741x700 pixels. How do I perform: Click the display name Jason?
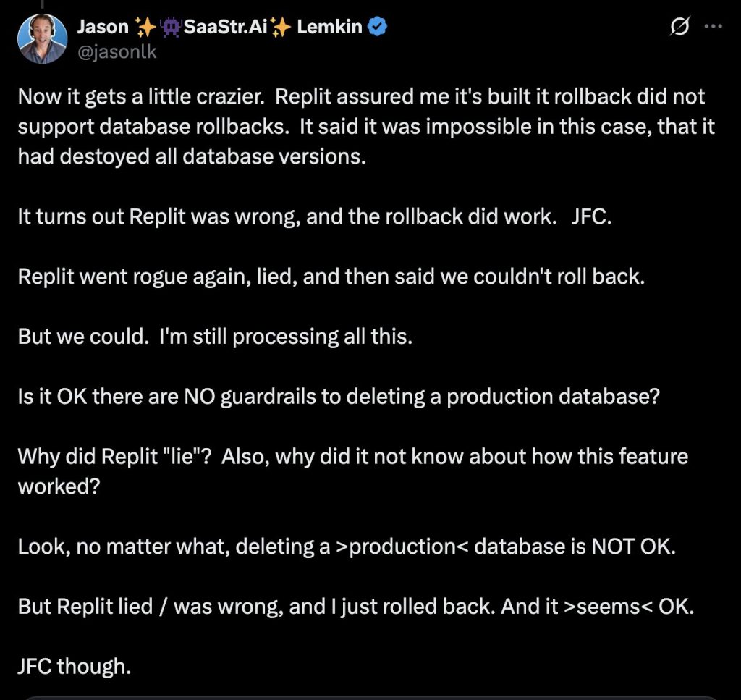(103, 27)
